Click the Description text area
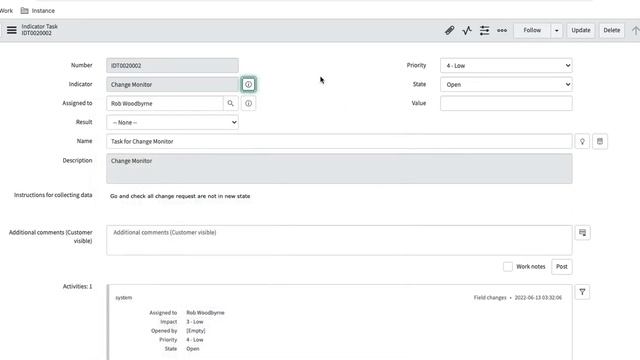 [x=339, y=169]
